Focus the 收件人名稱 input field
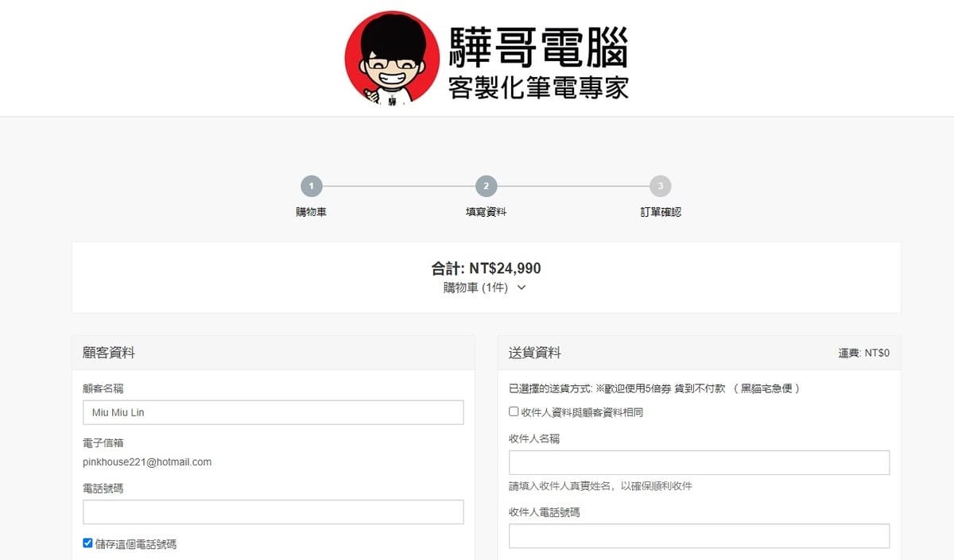954x560 pixels. coord(699,462)
